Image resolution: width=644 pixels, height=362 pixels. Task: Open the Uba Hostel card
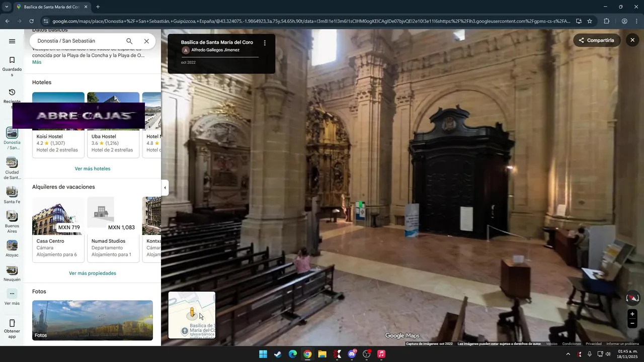pos(113,125)
